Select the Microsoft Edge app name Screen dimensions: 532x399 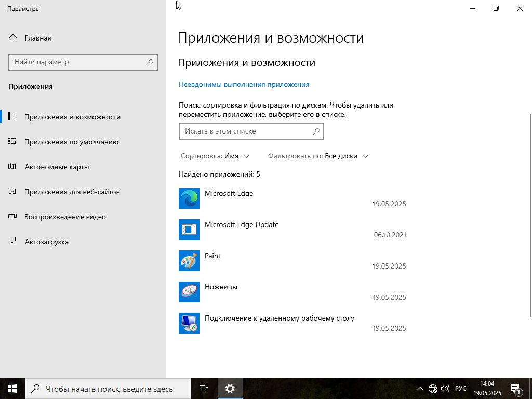tap(229, 193)
